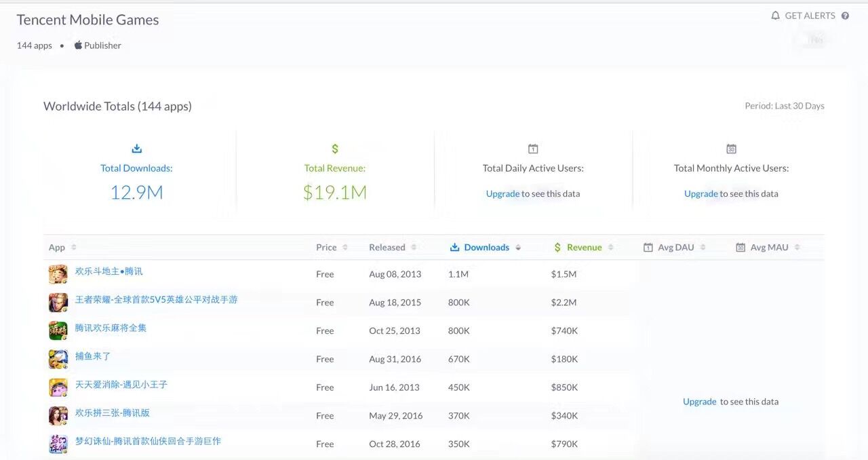Viewport: 868px width, 460px height.
Task: Click the Daily Active Users calendar icon
Action: (533, 149)
